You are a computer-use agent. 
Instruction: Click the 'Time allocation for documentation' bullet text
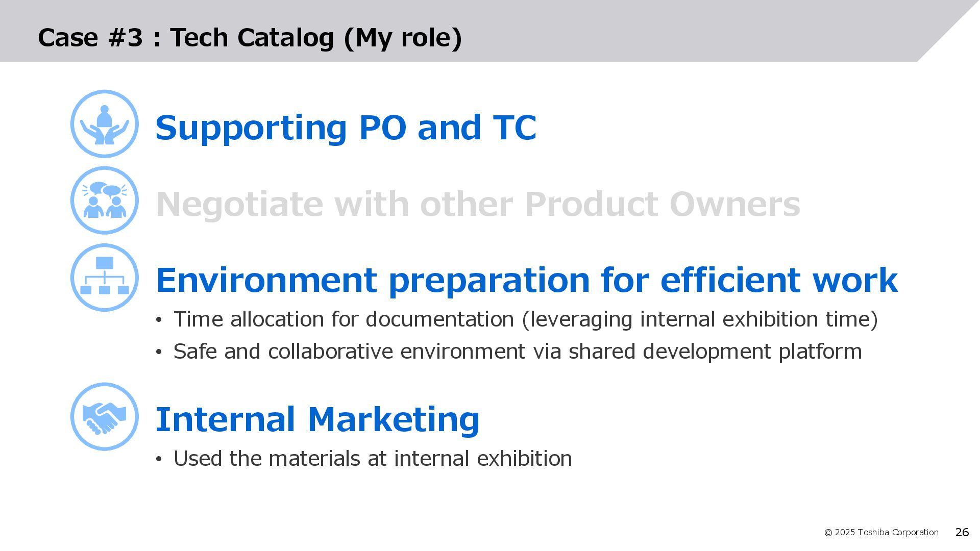(525, 319)
